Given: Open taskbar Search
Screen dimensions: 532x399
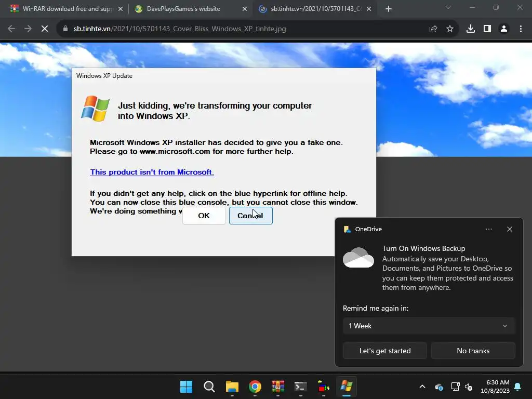Looking at the screenshot, I should 209,387.
